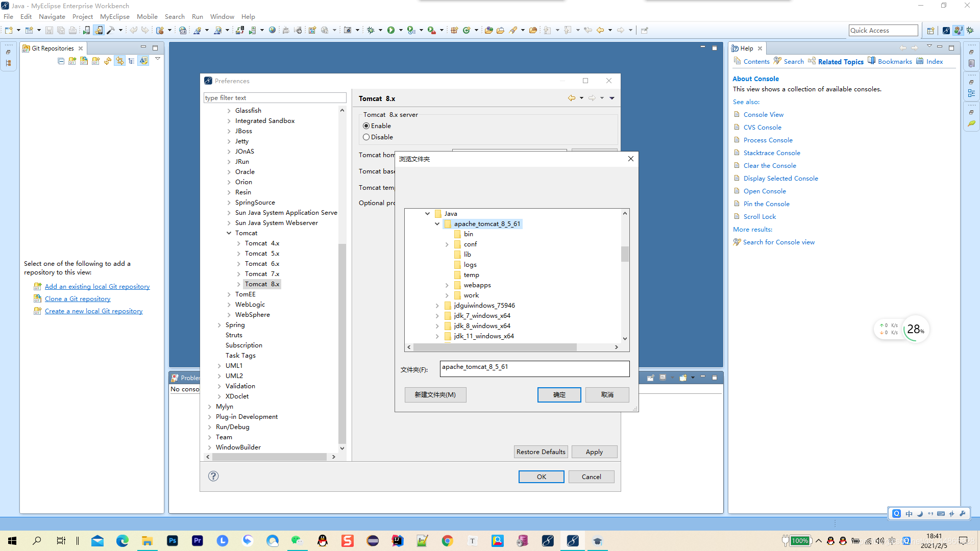Expand the Tomcat 4.x tree item
Screen dimensions: 980x551
(x=238, y=243)
